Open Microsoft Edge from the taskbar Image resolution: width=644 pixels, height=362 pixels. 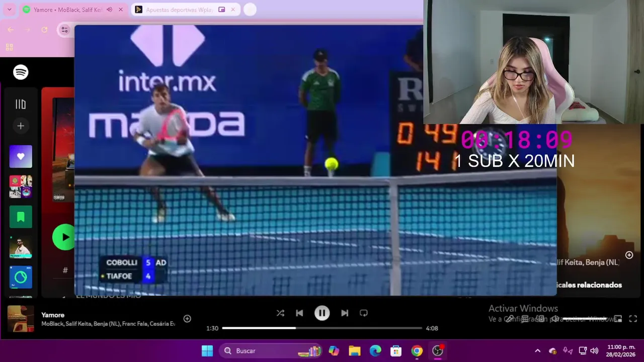click(375, 351)
